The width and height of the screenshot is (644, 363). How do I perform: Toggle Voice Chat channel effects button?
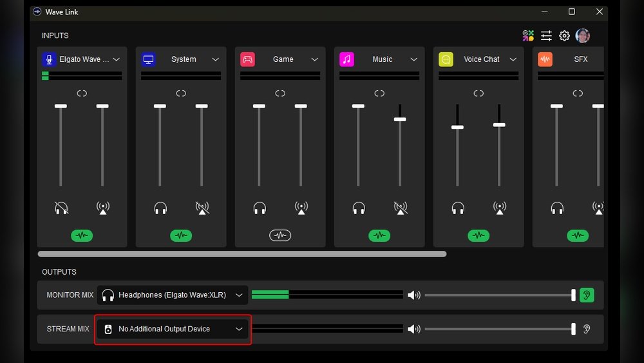tap(478, 235)
